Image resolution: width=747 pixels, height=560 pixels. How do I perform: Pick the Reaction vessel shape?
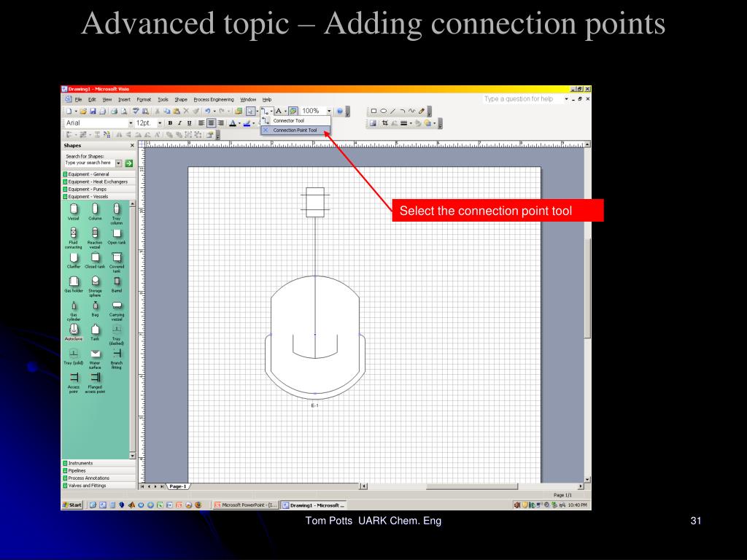(95, 233)
